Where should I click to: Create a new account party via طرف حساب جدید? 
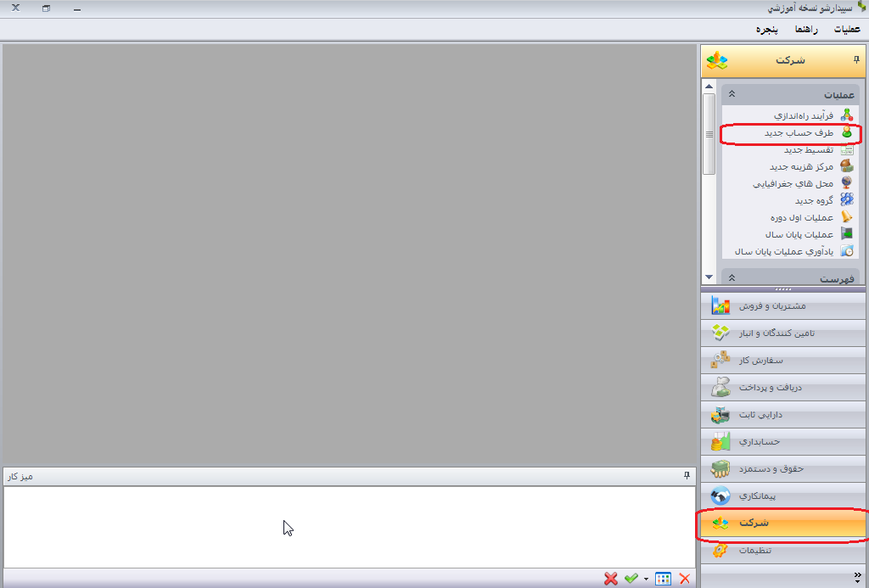tap(809, 132)
